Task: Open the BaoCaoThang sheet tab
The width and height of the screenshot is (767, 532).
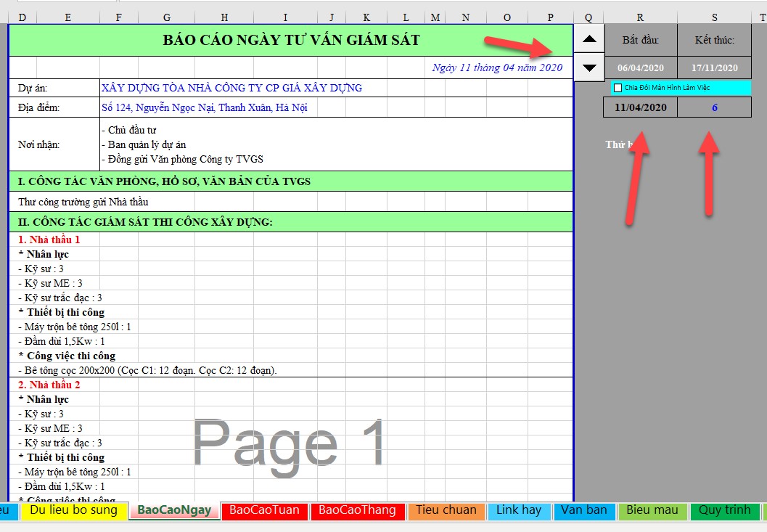Action: 357,510
